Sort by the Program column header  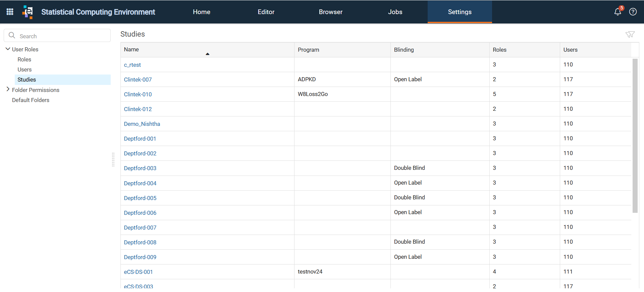342,50
